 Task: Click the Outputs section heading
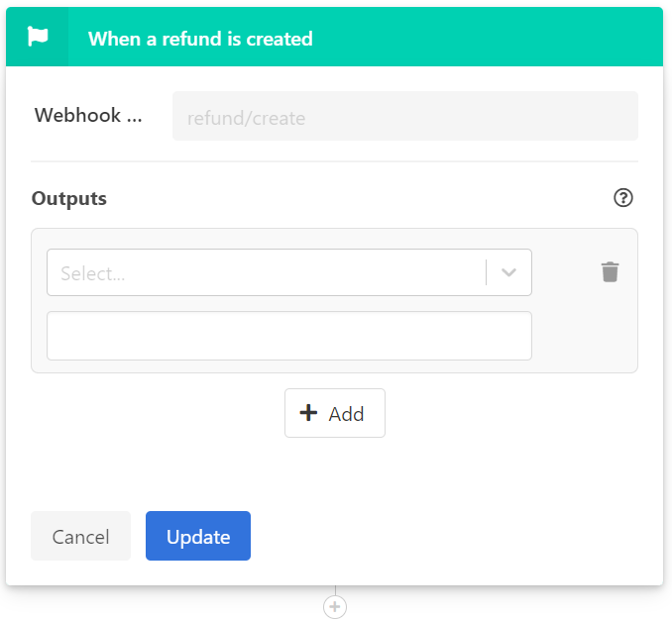[69, 199]
